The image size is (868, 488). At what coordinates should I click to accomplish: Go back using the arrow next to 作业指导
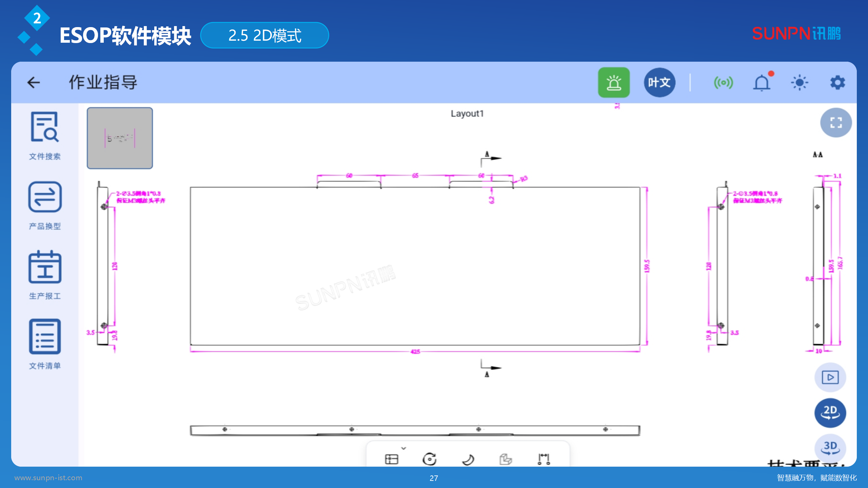[x=33, y=82]
